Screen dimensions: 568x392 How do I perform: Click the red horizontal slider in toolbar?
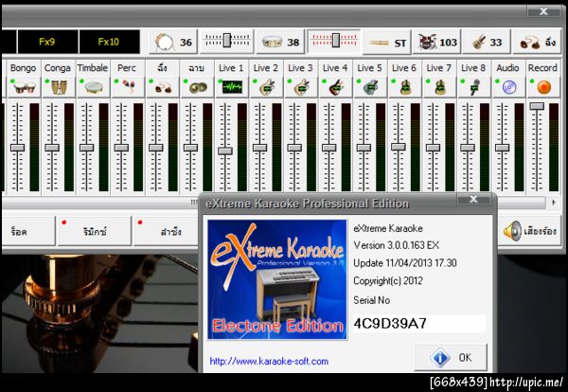point(335,40)
